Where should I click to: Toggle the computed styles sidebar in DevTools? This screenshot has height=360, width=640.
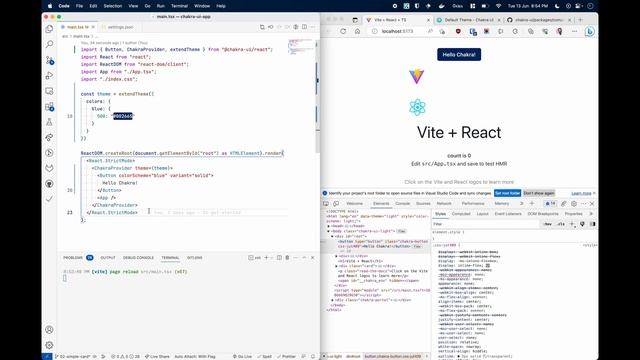[593, 224]
